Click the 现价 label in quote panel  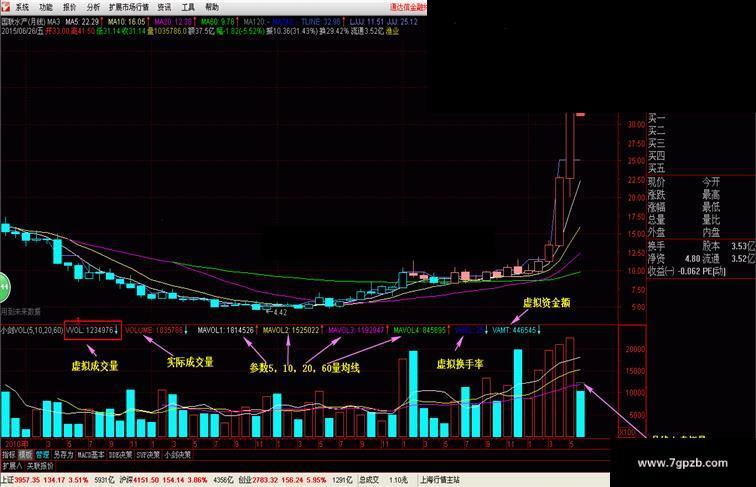pos(656,182)
